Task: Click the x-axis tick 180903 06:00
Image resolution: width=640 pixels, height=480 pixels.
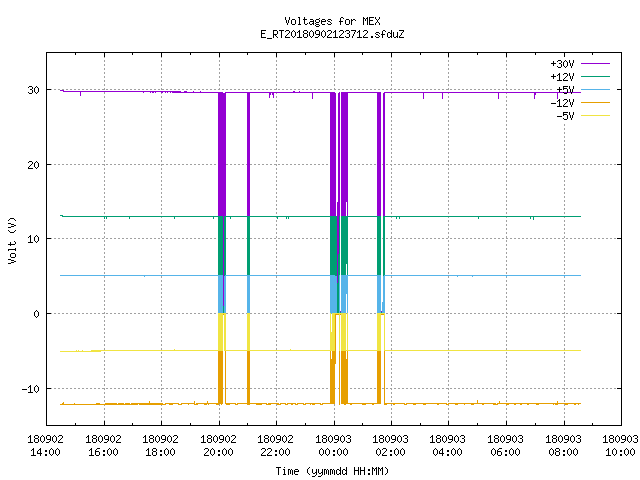Action: click(506, 445)
